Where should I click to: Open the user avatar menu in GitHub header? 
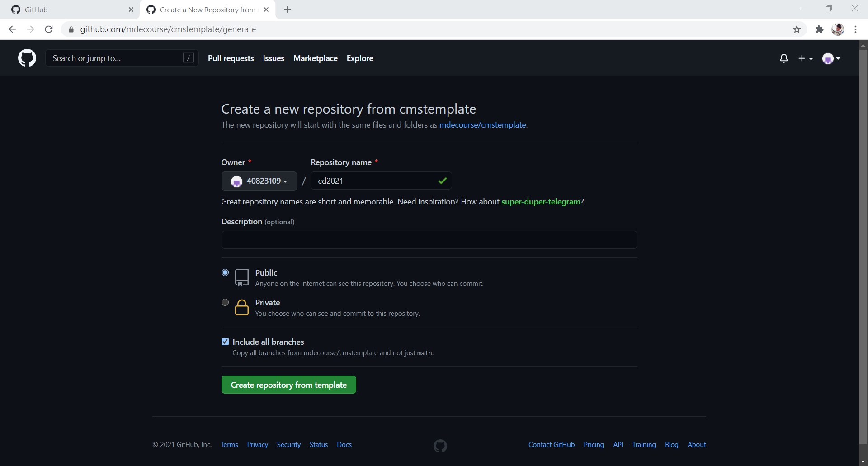coord(831,58)
